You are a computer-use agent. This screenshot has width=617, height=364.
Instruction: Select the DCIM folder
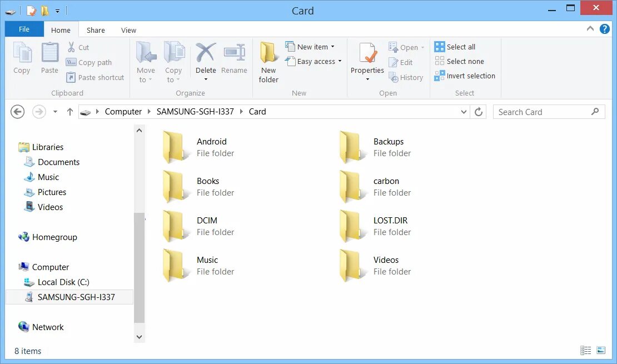(x=198, y=226)
